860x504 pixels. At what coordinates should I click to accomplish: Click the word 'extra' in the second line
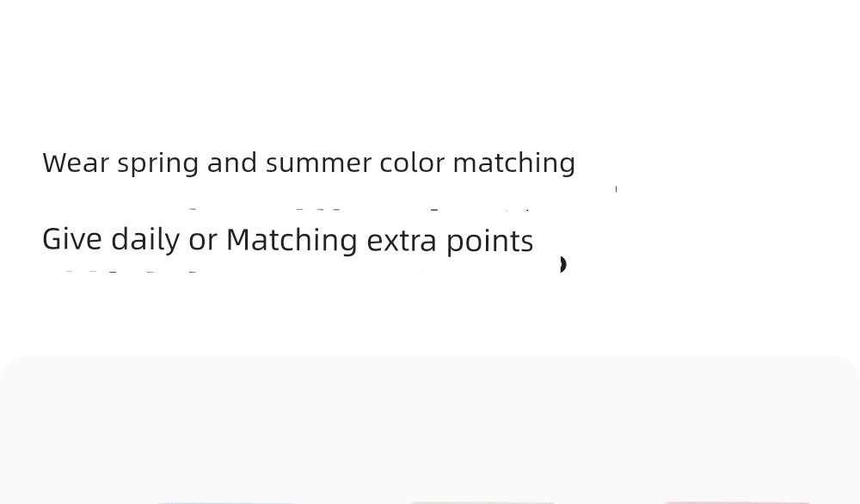(402, 242)
